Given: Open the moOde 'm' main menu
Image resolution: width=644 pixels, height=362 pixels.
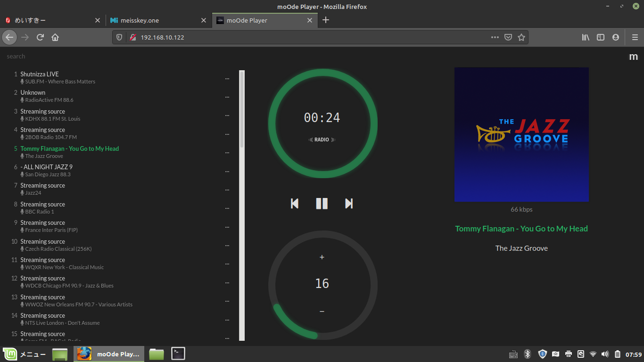Looking at the screenshot, I should [633, 57].
